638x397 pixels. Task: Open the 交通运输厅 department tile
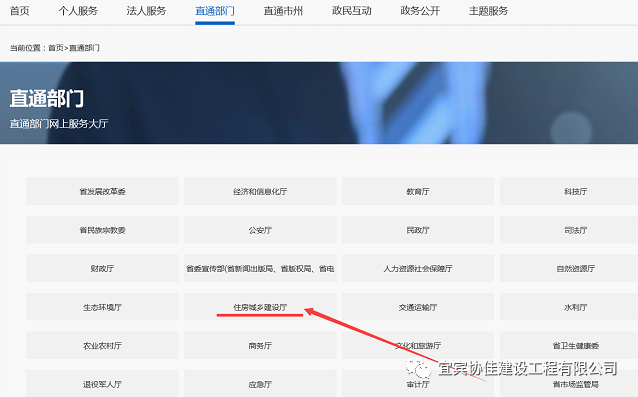[418, 307]
